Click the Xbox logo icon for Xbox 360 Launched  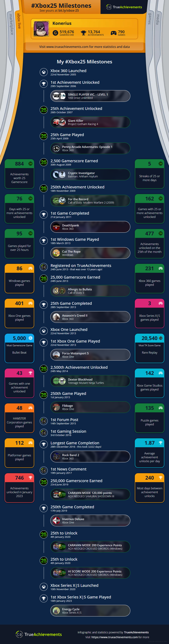(x=44, y=72)
